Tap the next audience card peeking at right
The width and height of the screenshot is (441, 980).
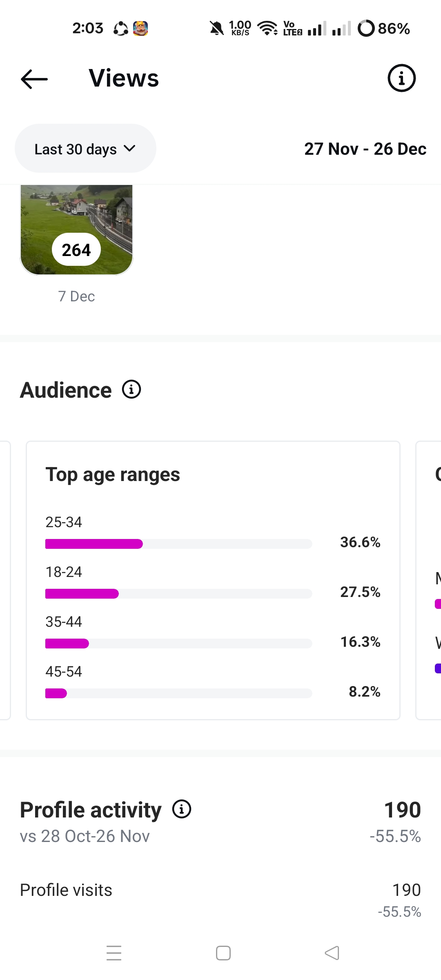[x=429, y=580]
